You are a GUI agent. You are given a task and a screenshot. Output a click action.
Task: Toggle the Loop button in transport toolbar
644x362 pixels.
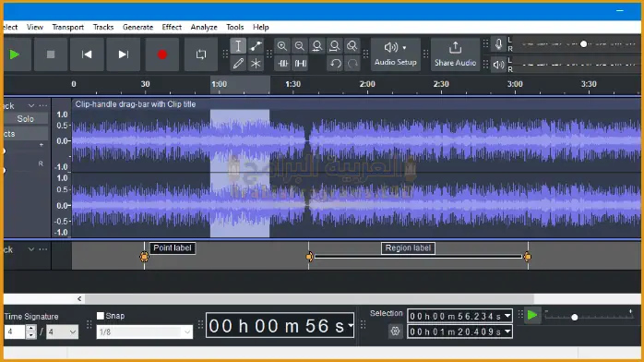tap(201, 54)
